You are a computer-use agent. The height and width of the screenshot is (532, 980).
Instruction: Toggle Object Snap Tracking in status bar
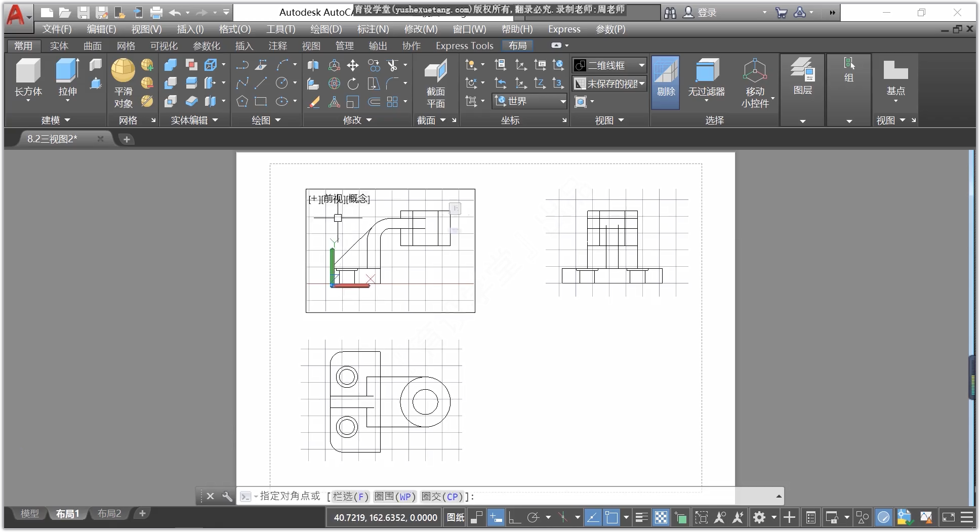[x=593, y=517]
